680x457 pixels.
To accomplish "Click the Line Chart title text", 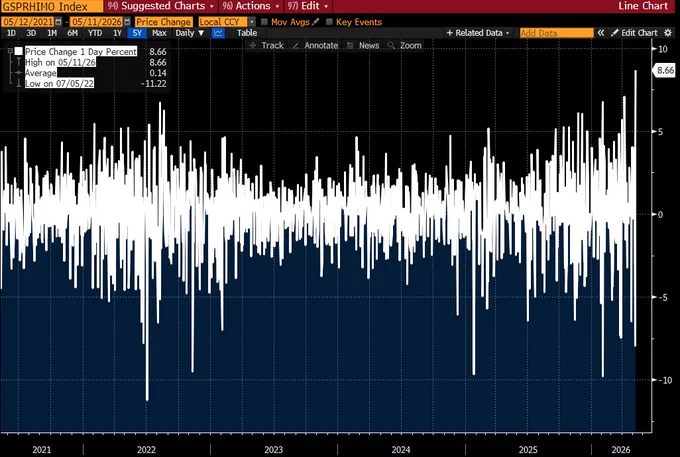I will click(x=643, y=6).
